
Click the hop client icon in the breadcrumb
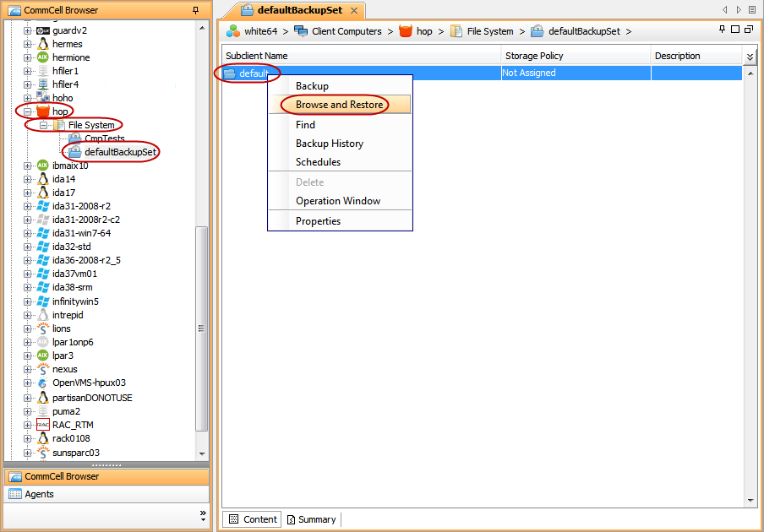405,31
